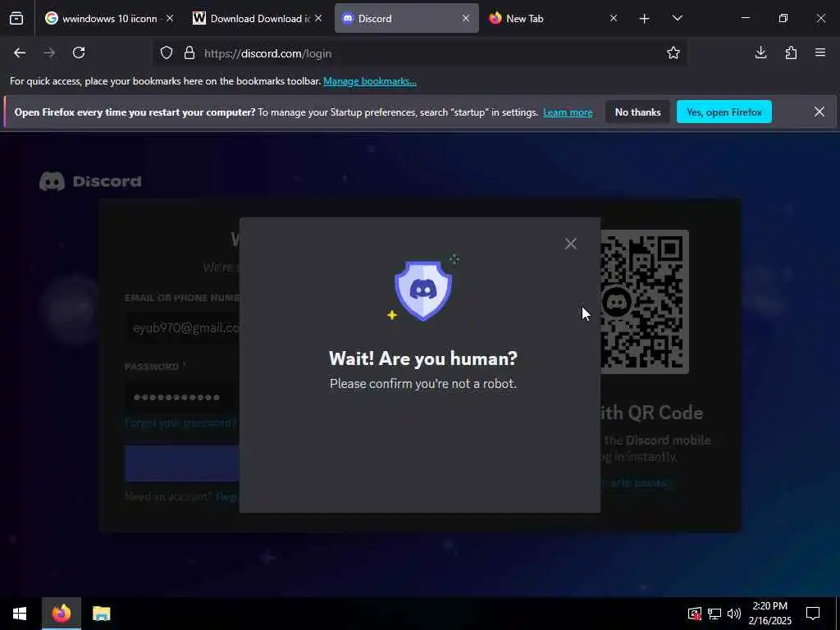The image size is (840, 630).
Task: Expand the list all tabs chevron
Action: pos(677,18)
